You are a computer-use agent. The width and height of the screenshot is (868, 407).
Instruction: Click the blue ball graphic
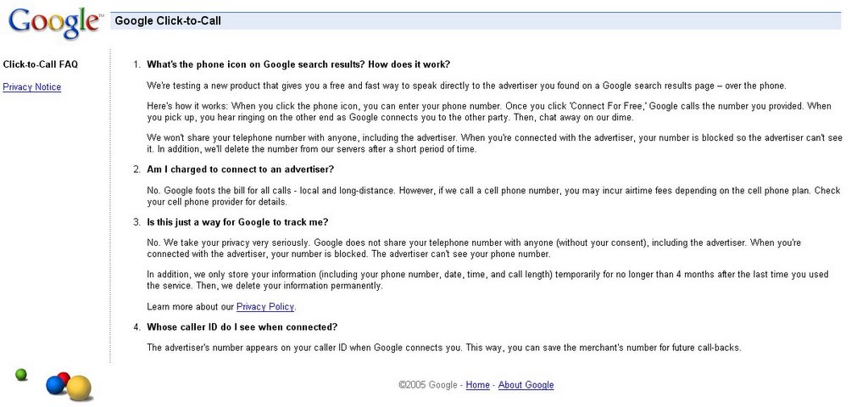click(x=55, y=384)
